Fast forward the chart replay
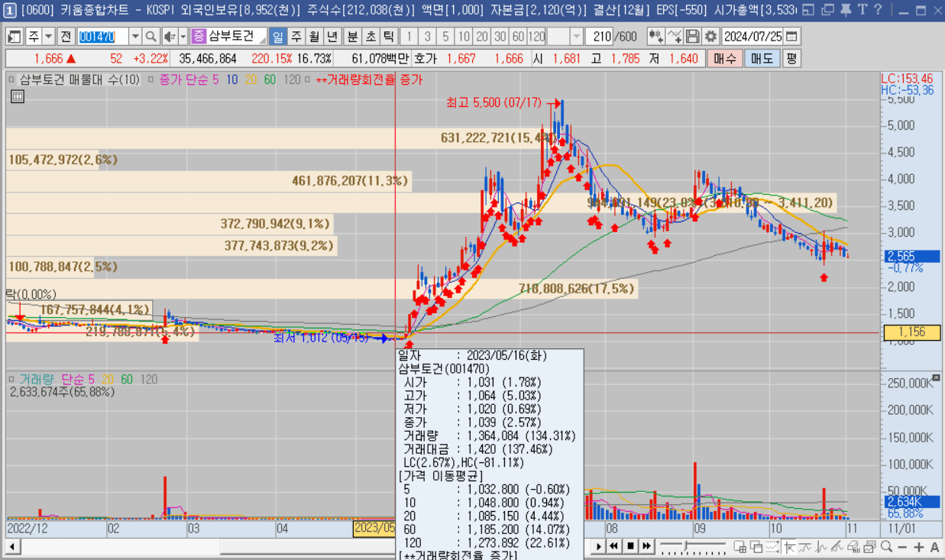 pyautogui.click(x=646, y=546)
